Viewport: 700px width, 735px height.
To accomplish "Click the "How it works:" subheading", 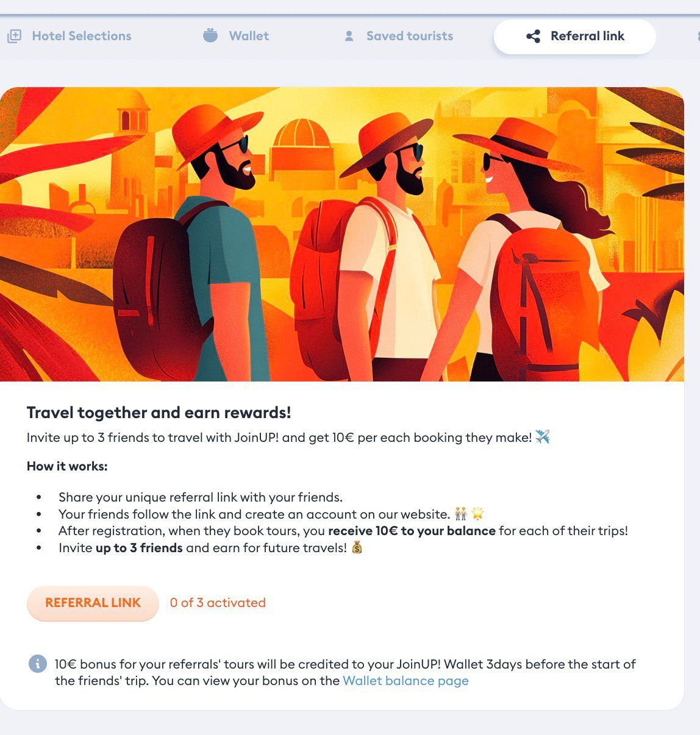I will (67, 466).
